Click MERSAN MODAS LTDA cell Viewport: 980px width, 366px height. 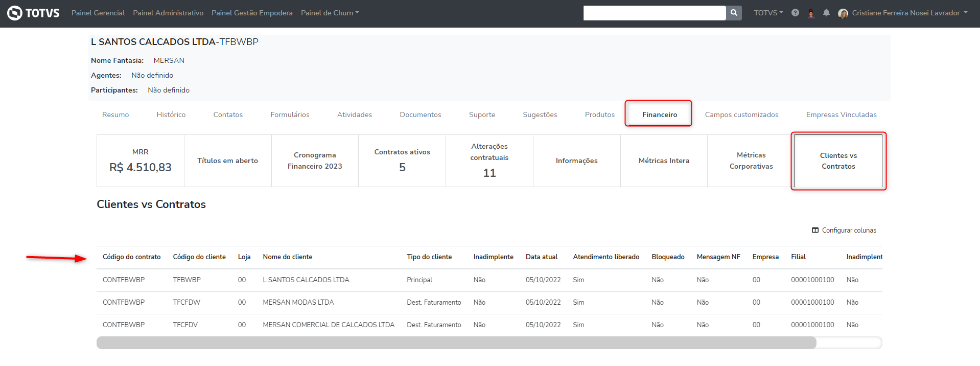click(x=298, y=302)
